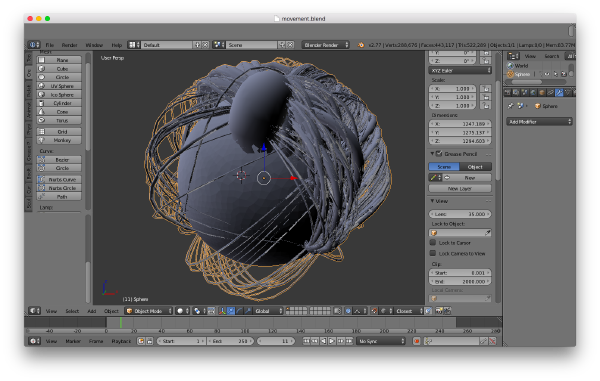600x381 pixels.
Task: Click the pin icon in properties panel
Action: 510,106
